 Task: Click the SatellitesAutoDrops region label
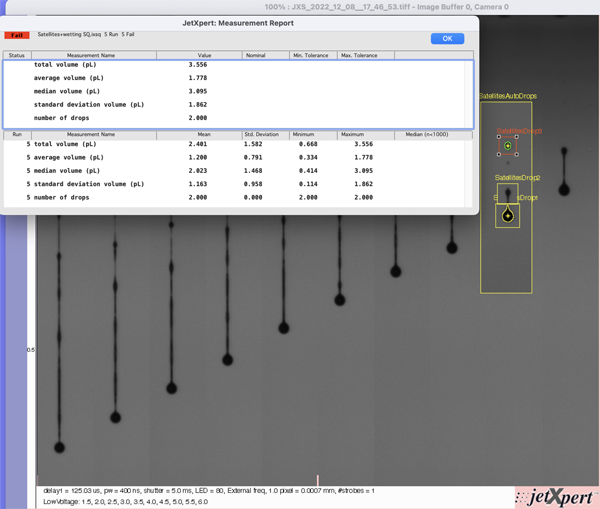[x=508, y=96]
